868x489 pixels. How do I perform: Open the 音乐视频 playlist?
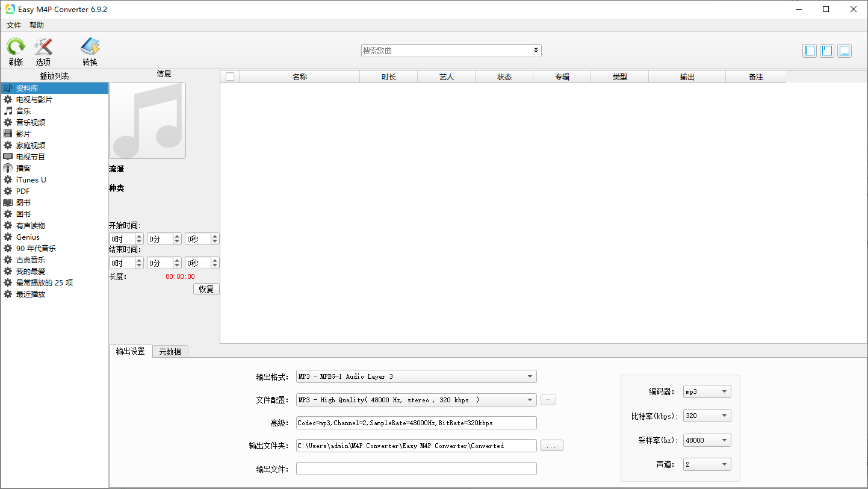point(55,122)
